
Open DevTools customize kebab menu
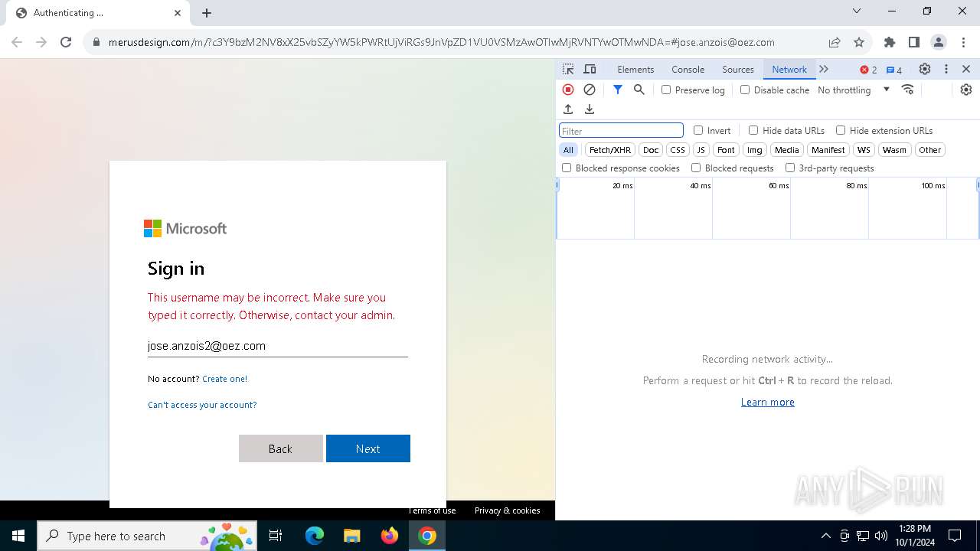pyautogui.click(x=946, y=69)
